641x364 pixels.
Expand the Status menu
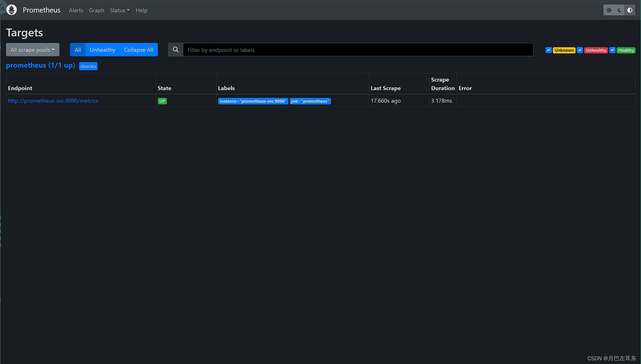(120, 10)
